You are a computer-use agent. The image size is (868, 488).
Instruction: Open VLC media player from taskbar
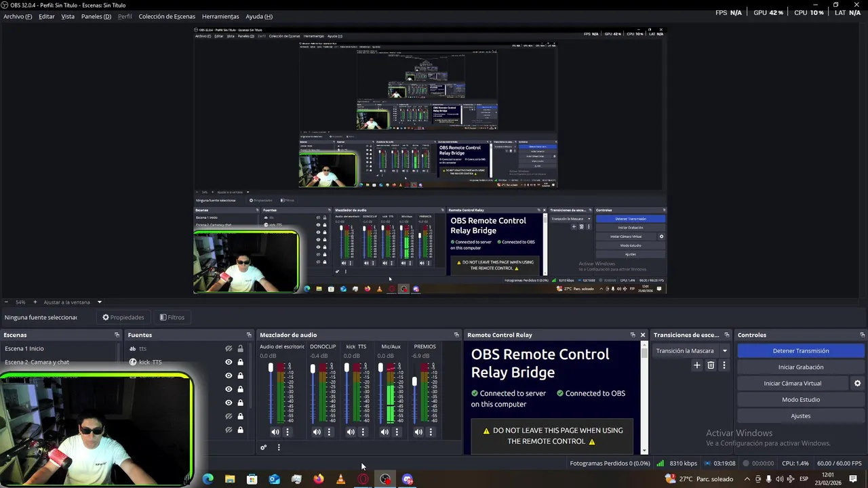point(340,479)
